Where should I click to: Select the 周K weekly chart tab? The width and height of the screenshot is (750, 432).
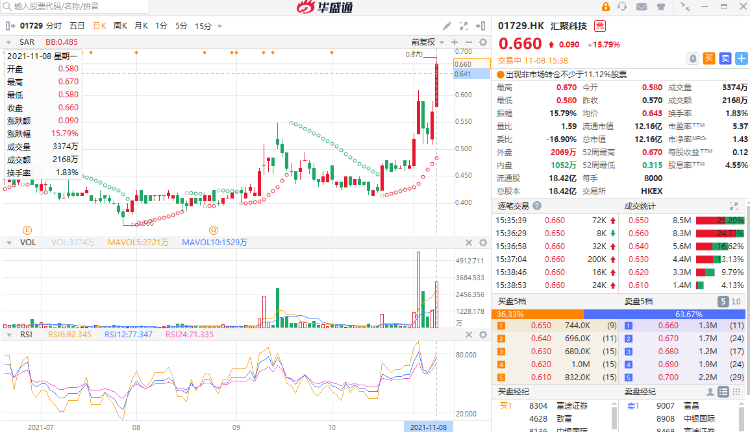coord(120,26)
